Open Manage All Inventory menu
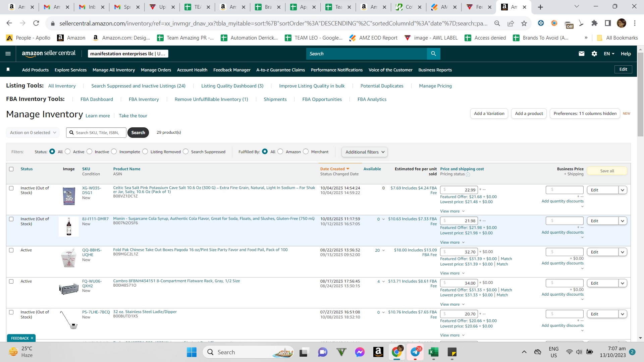Image resolution: width=644 pixels, height=362 pixels. click(x=114, y=70)
